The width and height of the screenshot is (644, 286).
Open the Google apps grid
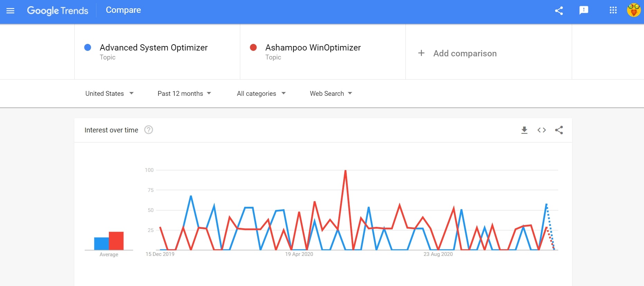(613, 11)
